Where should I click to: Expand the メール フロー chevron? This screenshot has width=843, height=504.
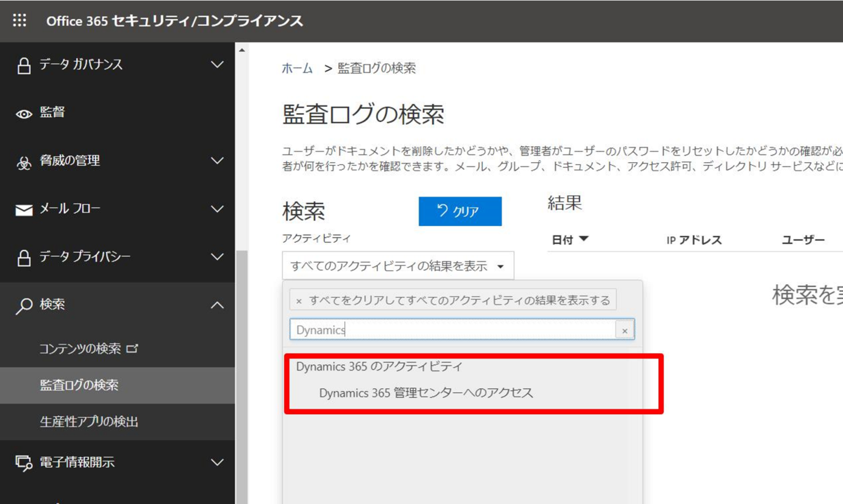pyautogui.click(x=217, y=208)
